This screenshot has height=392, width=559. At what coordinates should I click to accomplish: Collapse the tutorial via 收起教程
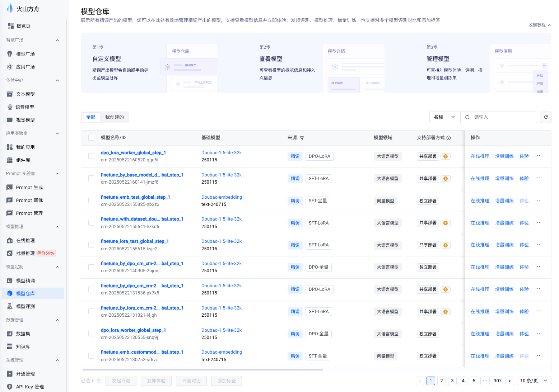(540, 25)
